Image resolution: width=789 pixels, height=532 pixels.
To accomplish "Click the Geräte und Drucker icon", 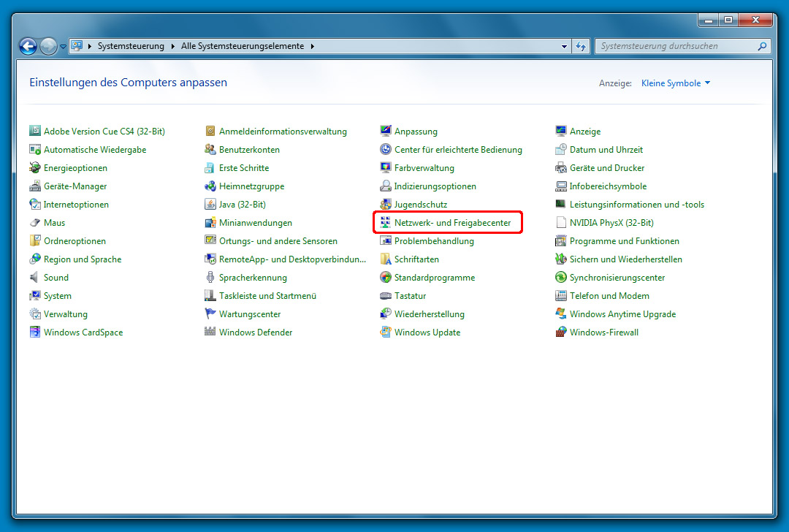I will point(560,167).
